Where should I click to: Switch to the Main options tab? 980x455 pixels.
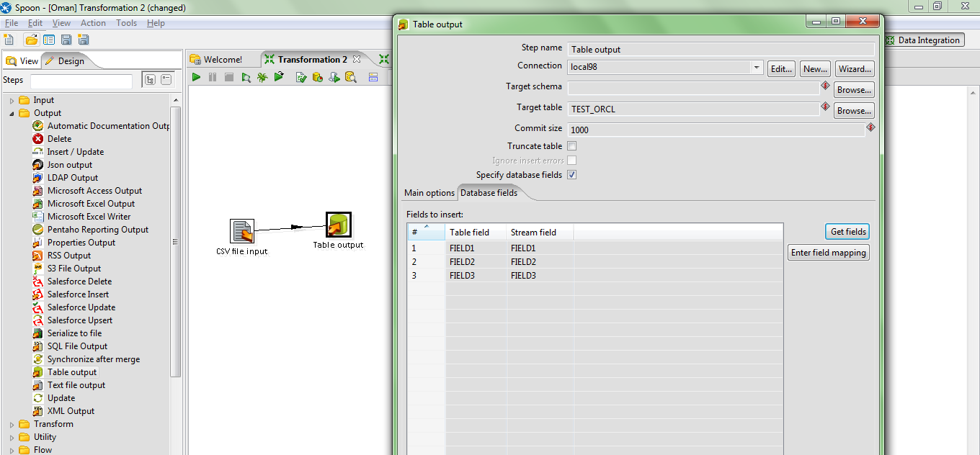tap(429, 193)
